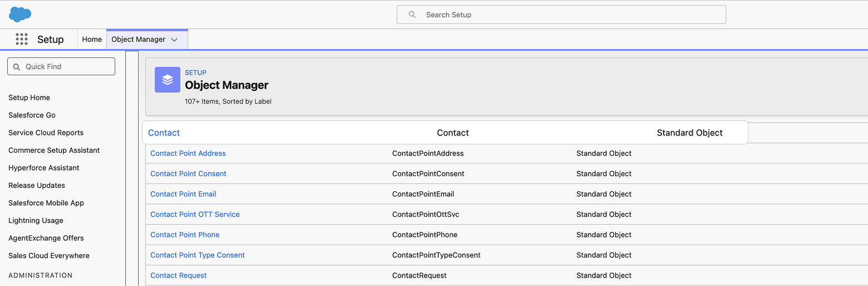This screenshot has height=286, width=868.
Task: Click the ContactPointPhone API name
Action: click(x=425, y=235)
